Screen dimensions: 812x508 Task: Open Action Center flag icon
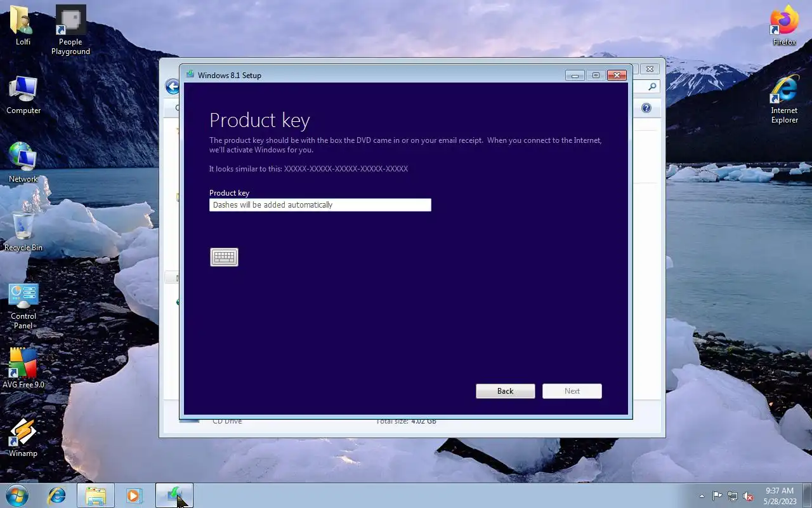click(x=717, y=496)
